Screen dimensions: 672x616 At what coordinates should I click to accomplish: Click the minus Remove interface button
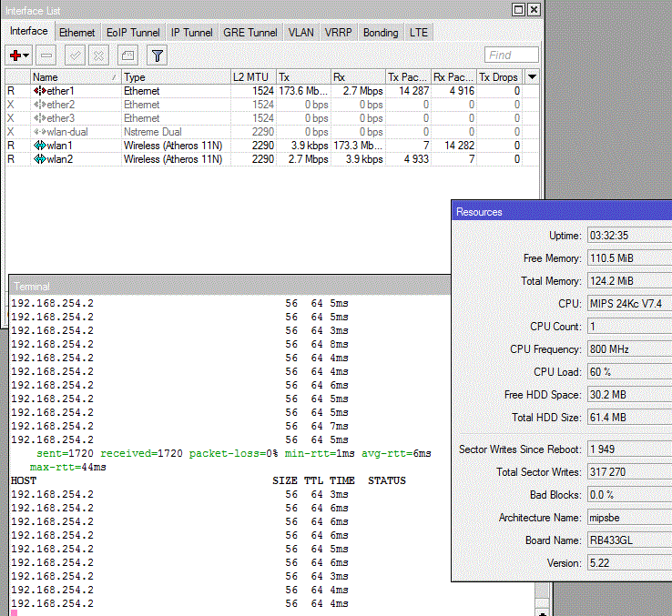pos(46,56)
